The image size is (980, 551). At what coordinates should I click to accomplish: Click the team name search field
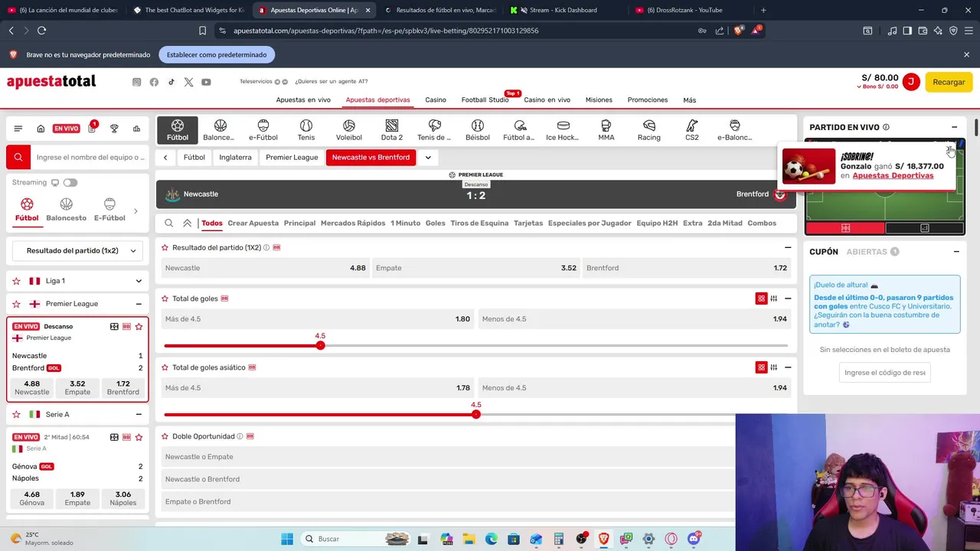pos(90,157)
